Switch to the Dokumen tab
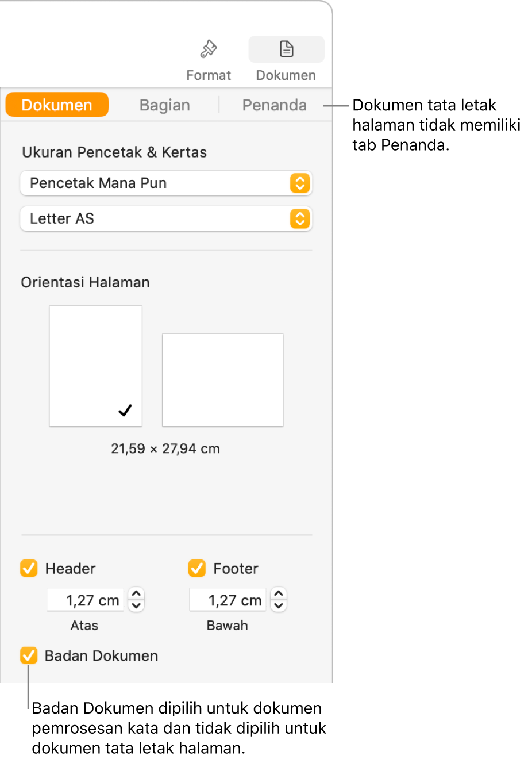 coord(57,105)
